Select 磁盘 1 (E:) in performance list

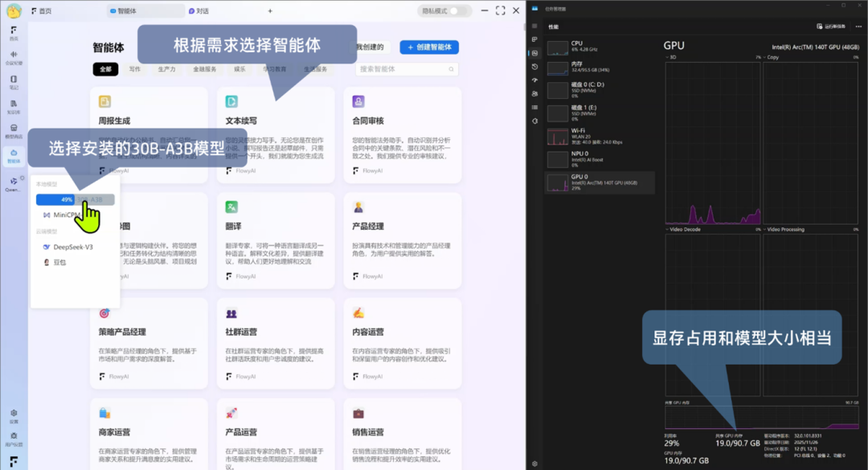pyautogui.click(x=600, y=113)
